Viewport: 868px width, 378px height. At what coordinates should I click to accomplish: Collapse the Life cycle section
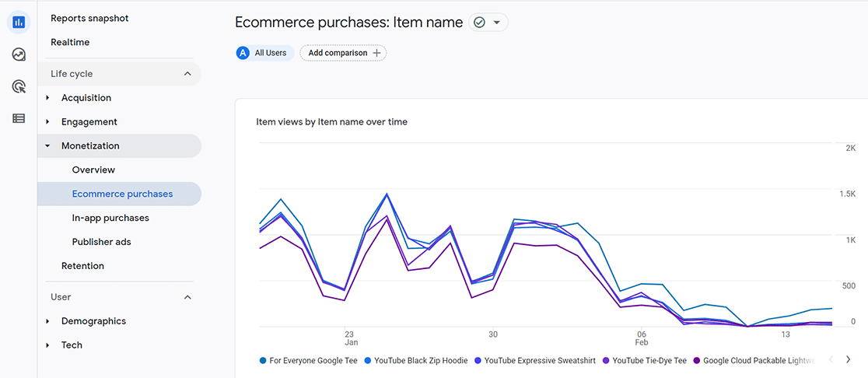click(187, 74)
